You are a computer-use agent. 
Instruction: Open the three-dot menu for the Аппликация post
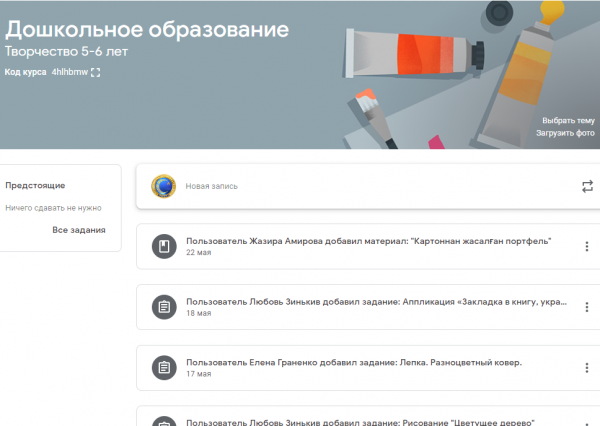(x=586, y=307)
